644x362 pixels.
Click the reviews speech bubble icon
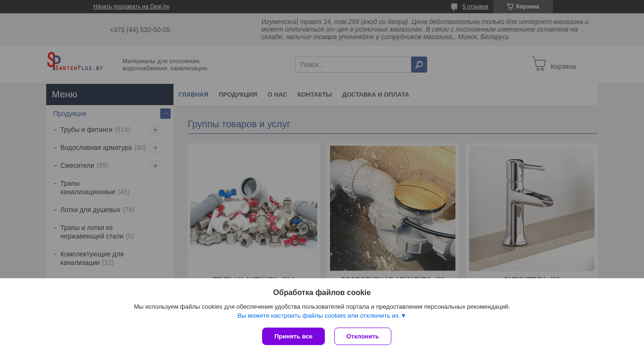[454, 7]
